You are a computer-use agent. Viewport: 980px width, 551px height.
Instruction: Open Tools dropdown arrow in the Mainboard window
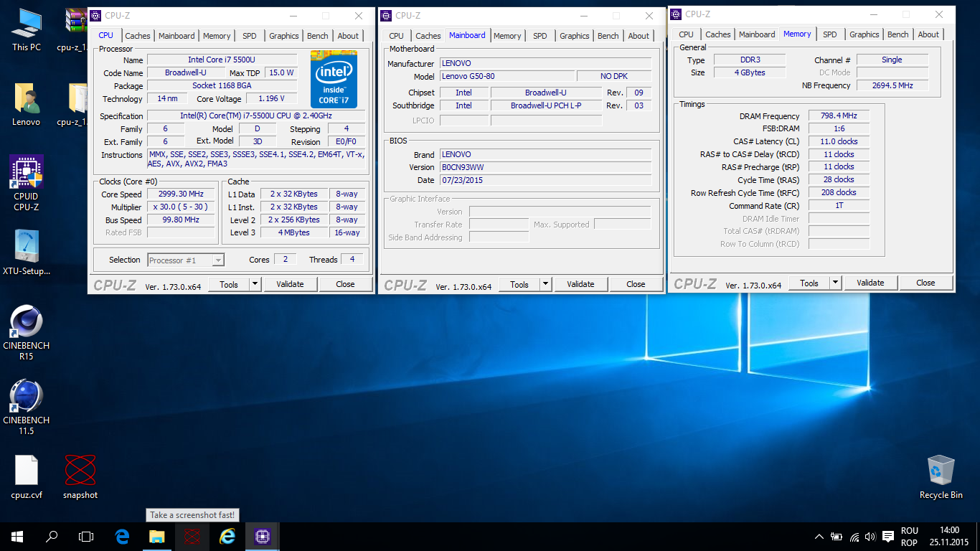pos(545,284)
